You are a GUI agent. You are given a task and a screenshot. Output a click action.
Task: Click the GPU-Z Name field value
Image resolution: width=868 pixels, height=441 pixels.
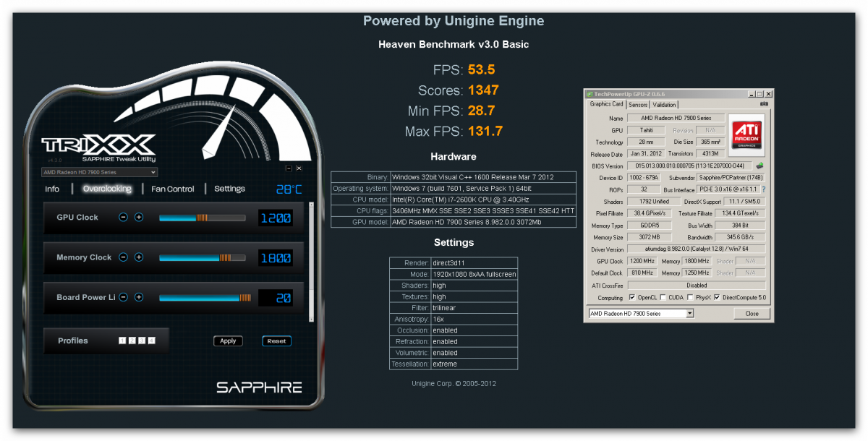point(676,118)
